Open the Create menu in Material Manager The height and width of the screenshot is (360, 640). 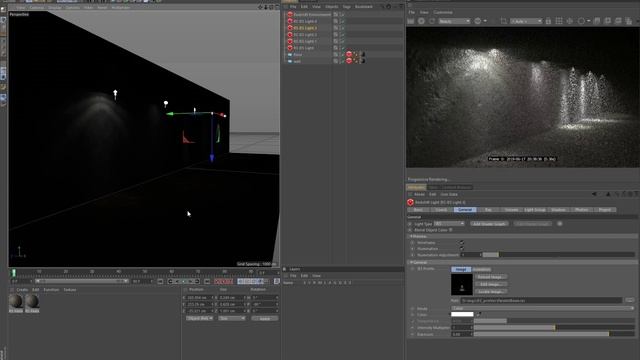click(x=22, y=290)
